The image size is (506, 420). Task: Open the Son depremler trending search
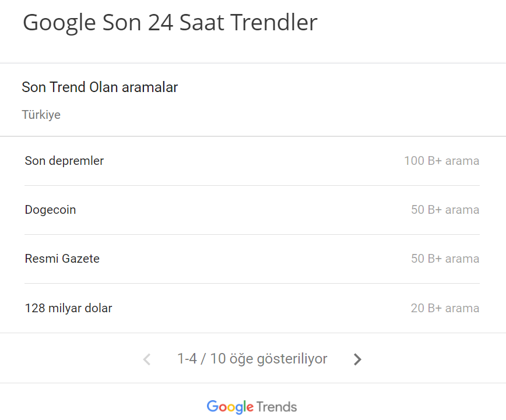pyautogui.click(x=64, y=161)
